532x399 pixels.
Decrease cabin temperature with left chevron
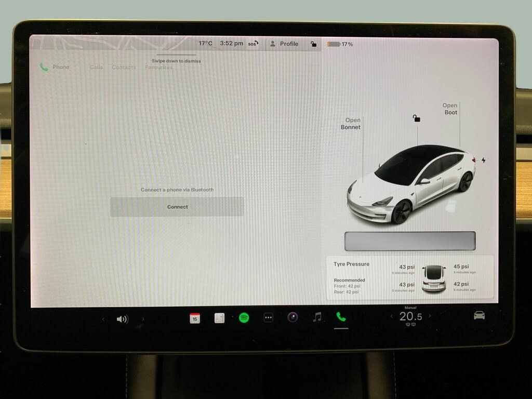tap(392, 316)
